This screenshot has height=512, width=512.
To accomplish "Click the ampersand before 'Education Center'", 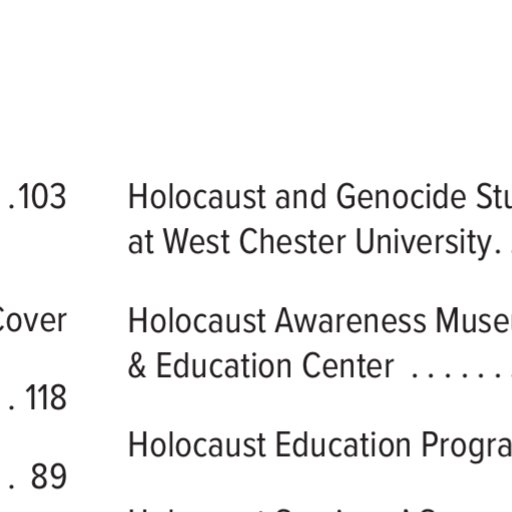I will [137, 365].
